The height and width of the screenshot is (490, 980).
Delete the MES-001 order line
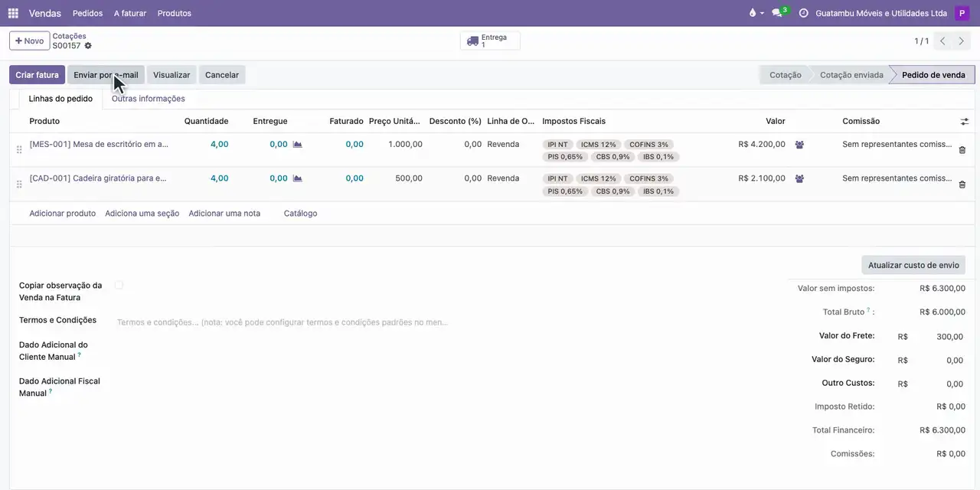click(962, 150)
